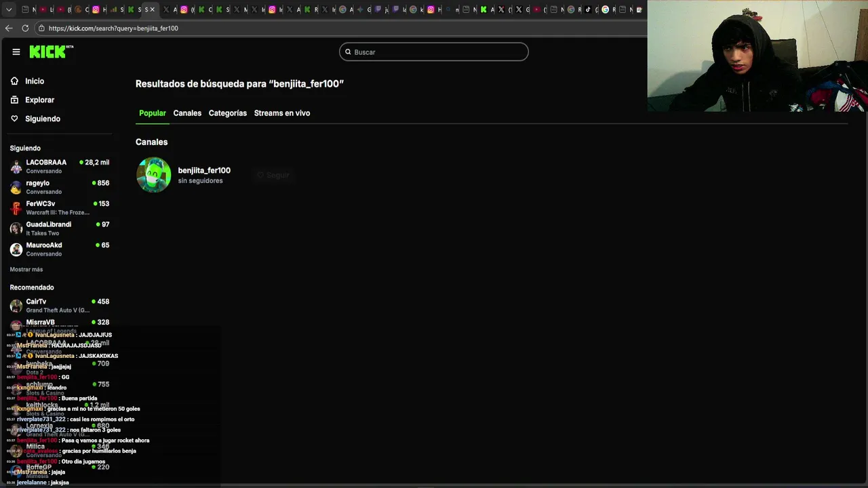
Task: Open LACOBRAAA channel avatar
Action: (x=16, y=166)
